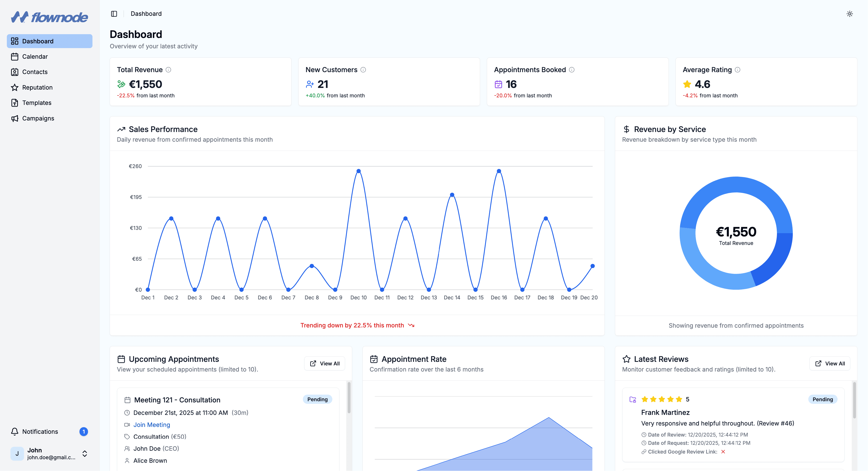Remove the clicked Google Review link
The image size is (868, 471).
click(723, 451)
